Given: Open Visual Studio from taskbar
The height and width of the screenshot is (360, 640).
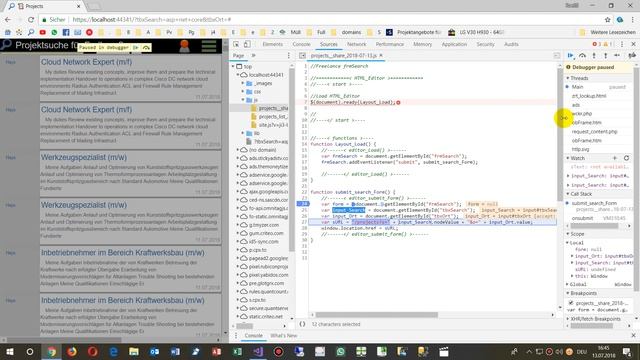Looking at the screenshot, I should pos(258,351).
